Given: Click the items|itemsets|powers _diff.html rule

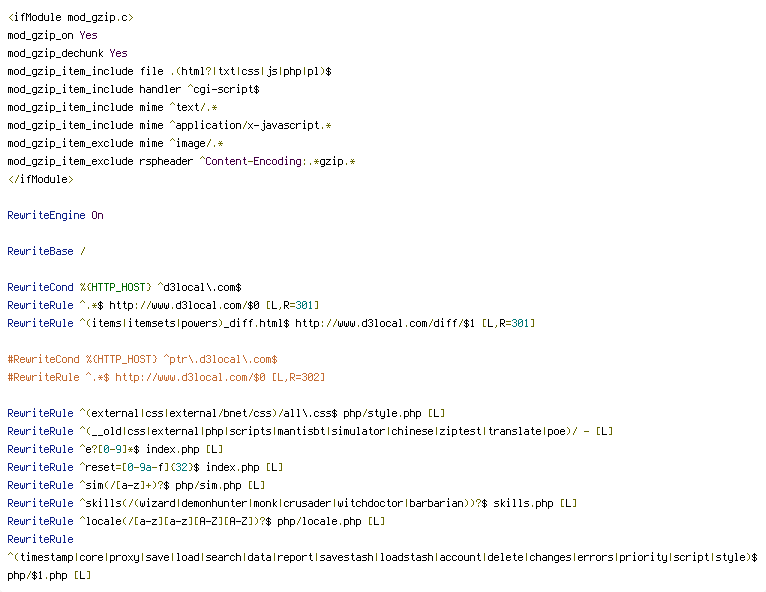Looking at the screenshot, I should [x=271, y=323].
